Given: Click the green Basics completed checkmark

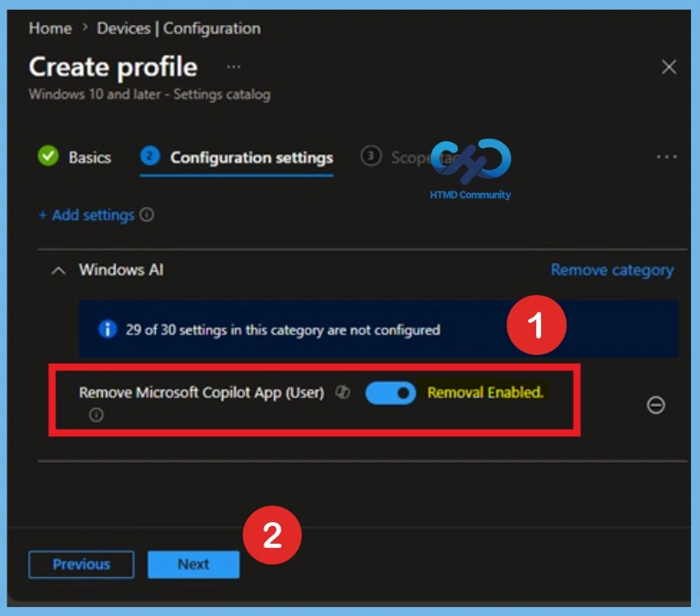Looking at the screenshot, I should point(48,156).
